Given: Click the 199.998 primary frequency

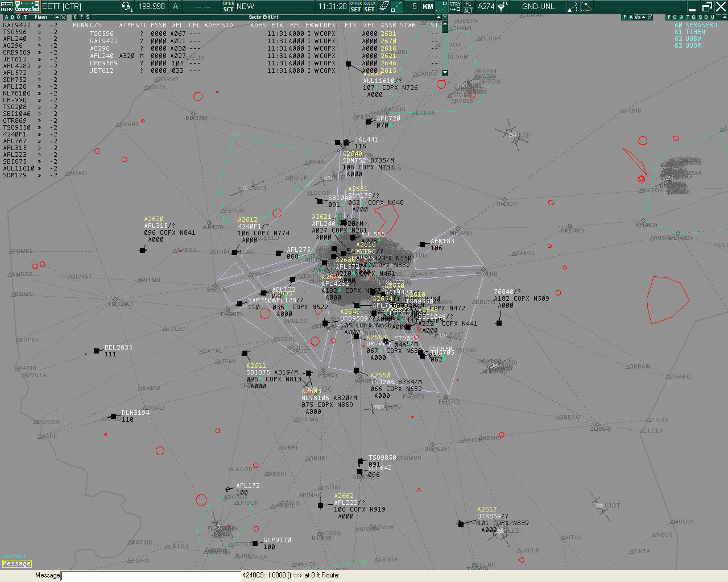Looking at the screenshot, I should point(152,6).
